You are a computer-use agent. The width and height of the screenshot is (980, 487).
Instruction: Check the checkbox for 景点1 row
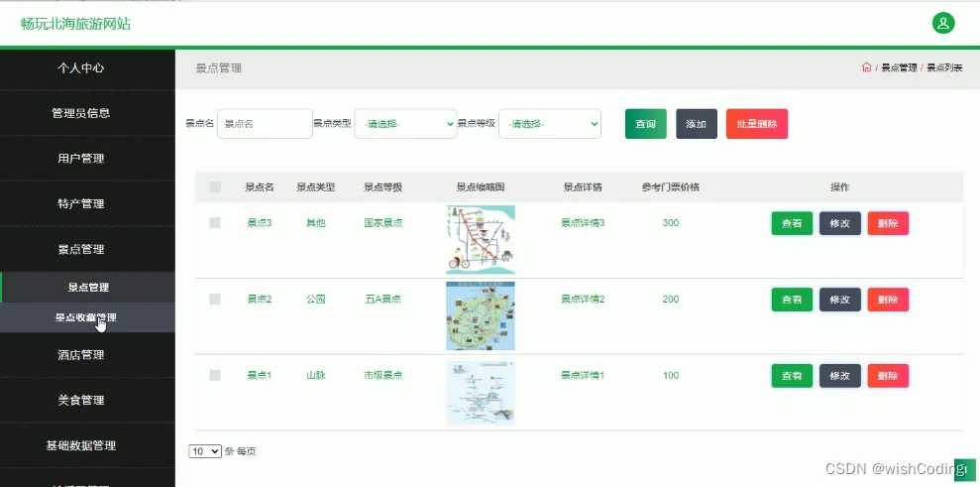[x=215, y=376]
